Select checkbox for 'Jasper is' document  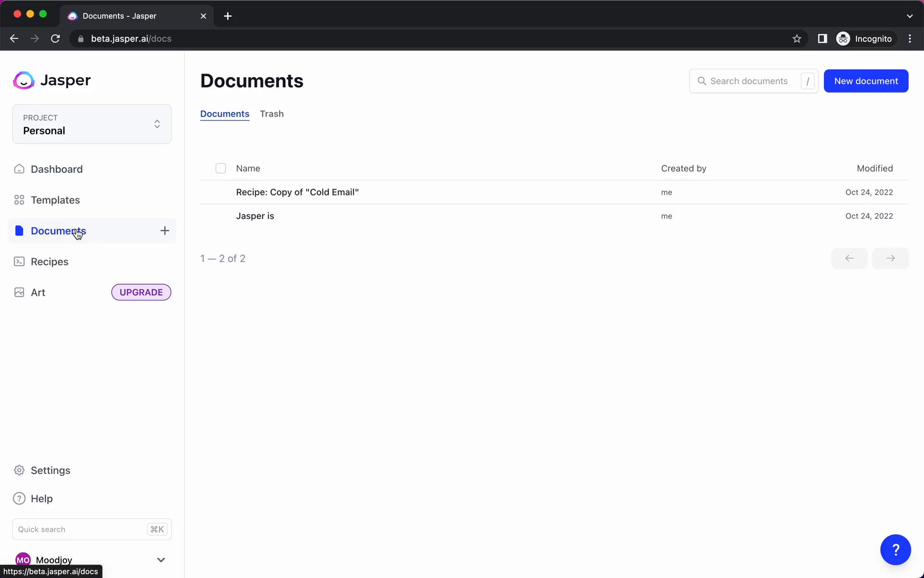point(221,216)
